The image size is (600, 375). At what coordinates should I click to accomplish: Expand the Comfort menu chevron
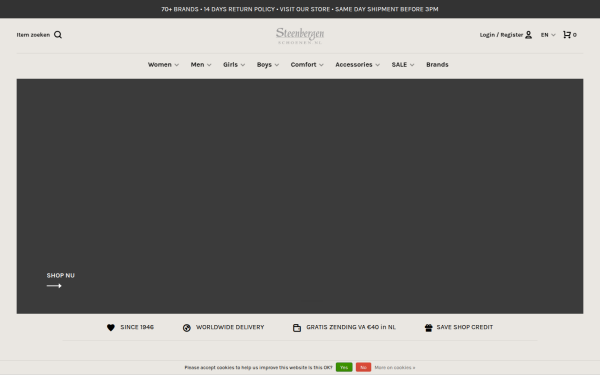click(321, 65)
